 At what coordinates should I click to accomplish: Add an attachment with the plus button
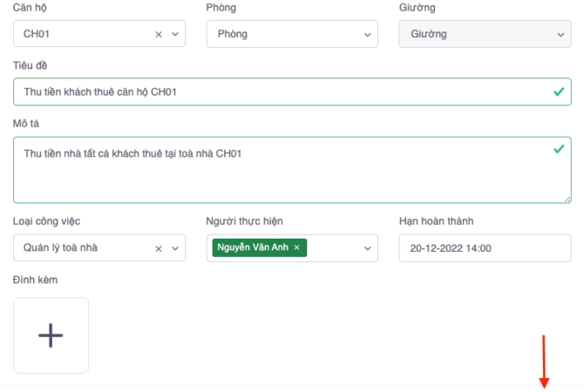point(51,335)
